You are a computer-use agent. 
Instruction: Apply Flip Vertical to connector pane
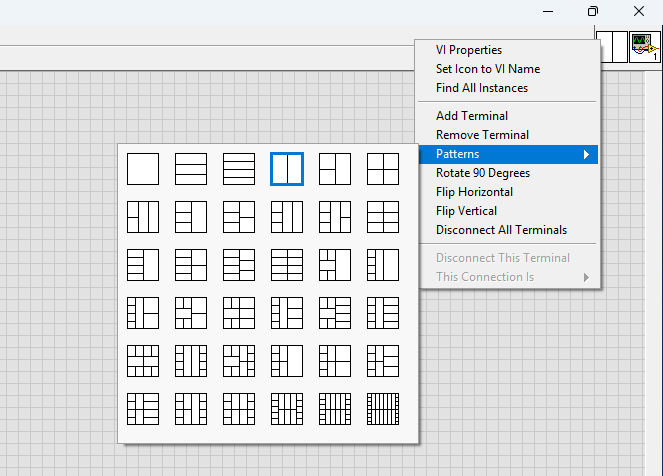(x=508, y=211)
